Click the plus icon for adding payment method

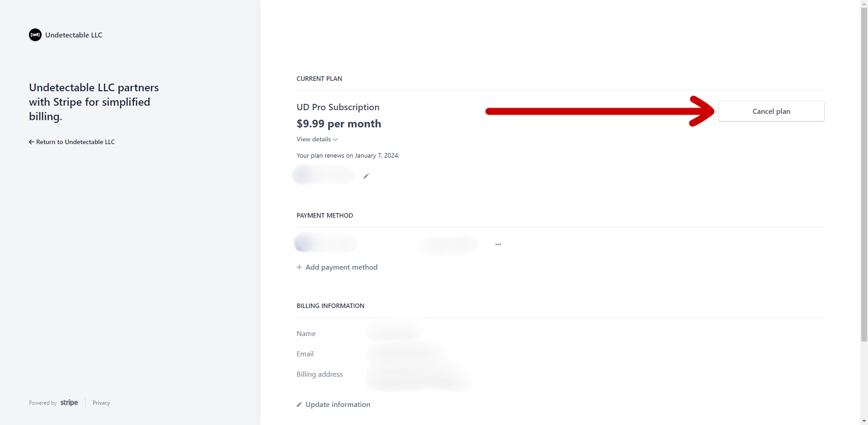coord(299,267)
